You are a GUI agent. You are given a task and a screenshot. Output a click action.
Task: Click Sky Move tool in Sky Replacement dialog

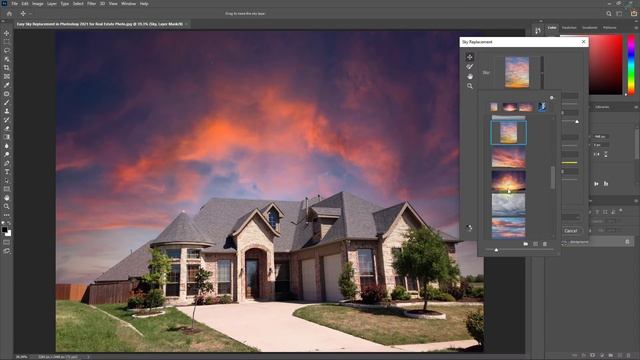(x=470, y=57)
